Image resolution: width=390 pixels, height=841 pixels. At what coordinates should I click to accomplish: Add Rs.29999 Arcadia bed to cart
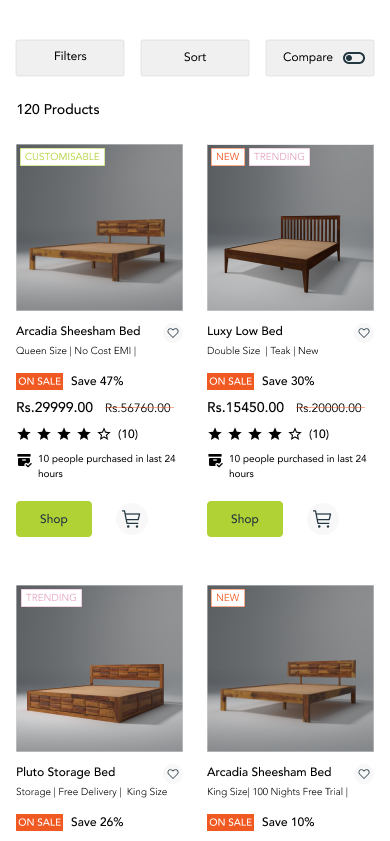(131, 519)
